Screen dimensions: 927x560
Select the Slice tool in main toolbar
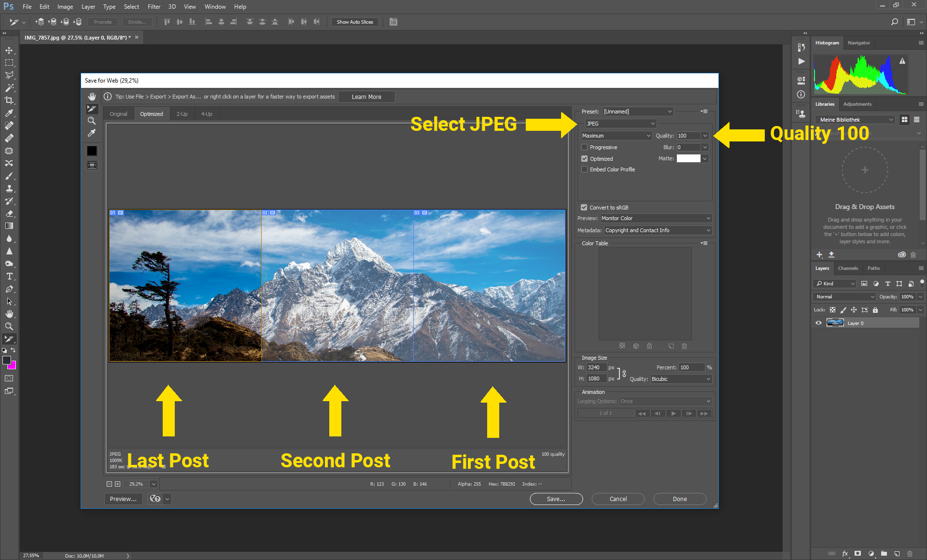[9, 339]
